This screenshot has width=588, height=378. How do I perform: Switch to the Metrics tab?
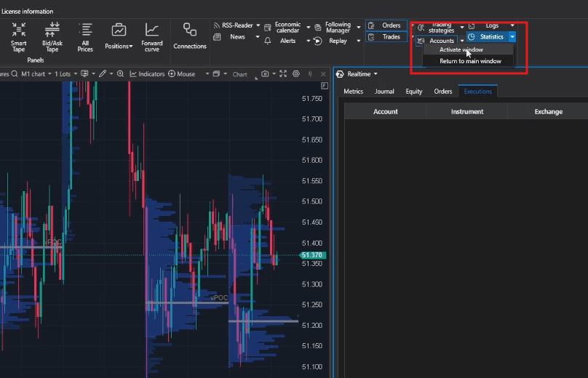(354, 92)
